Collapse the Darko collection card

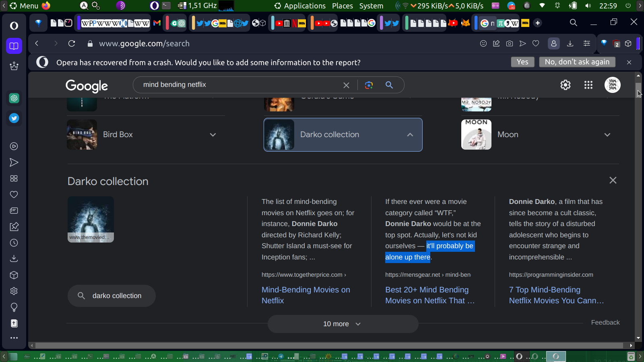tap(410, 135)
